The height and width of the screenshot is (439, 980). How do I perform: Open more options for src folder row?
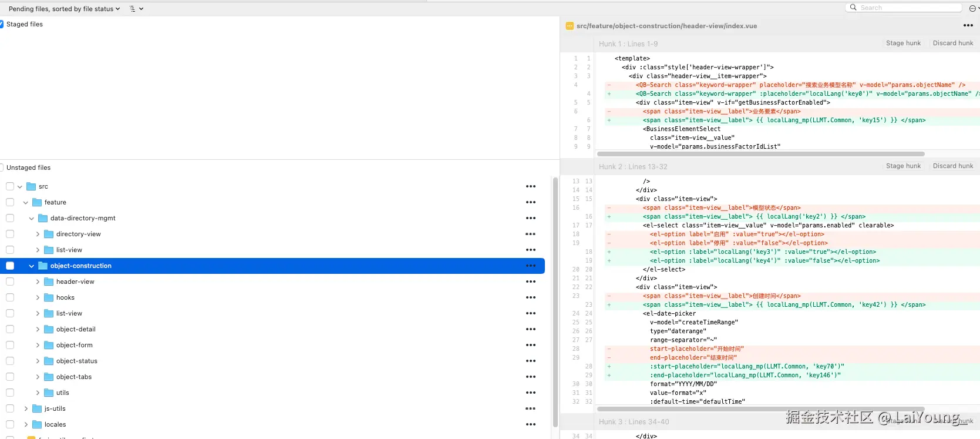click(x=531, y=186)
